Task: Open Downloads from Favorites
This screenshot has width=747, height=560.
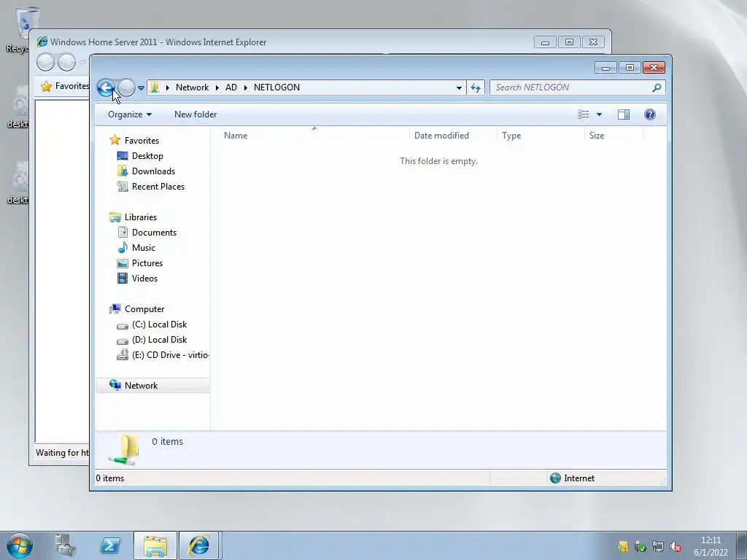Action: pyautogui.click(x=153, y=171)
